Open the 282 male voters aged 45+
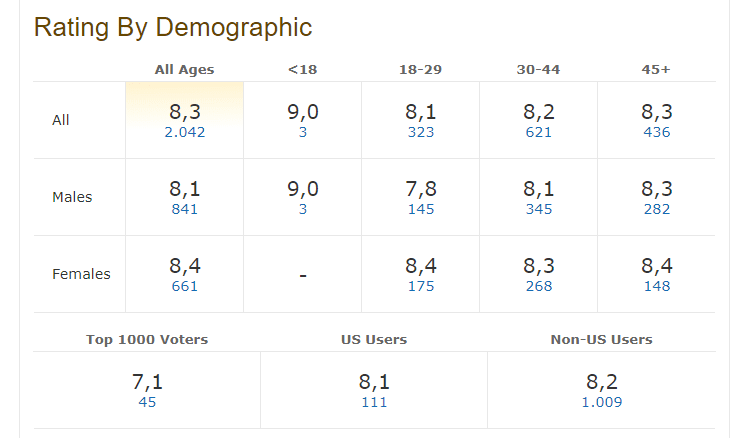The height and width of the screenshot is (438, 733). (x=656, y=209)
